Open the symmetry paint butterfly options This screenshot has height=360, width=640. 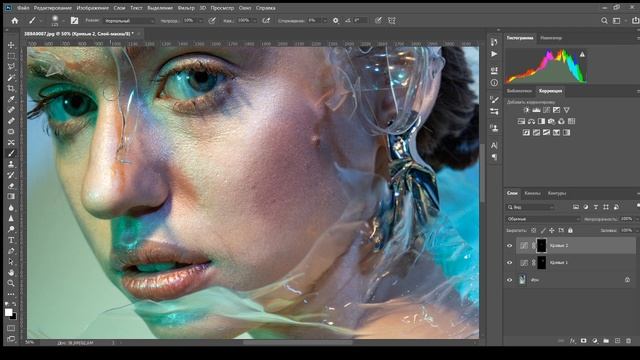(392, 20)
